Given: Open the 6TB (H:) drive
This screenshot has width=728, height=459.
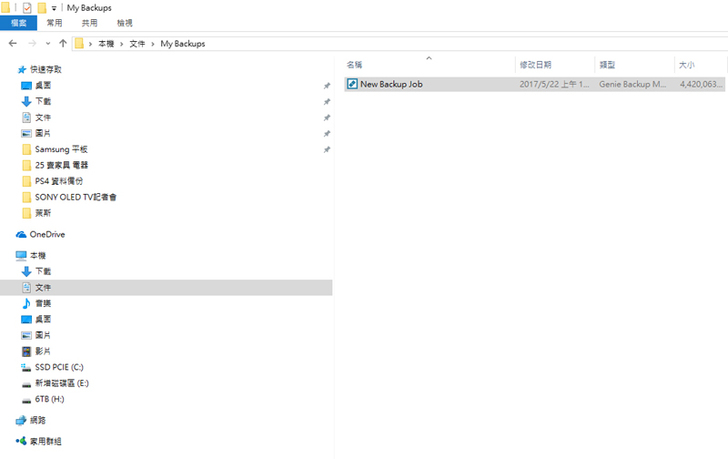Looking at the screenshot, I should click(x=50, y=399).
